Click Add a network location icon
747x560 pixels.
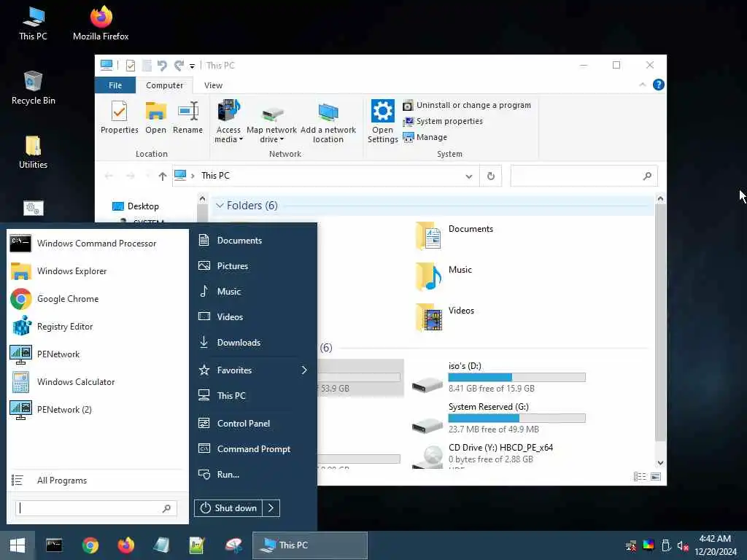click(x=328, y=122)
